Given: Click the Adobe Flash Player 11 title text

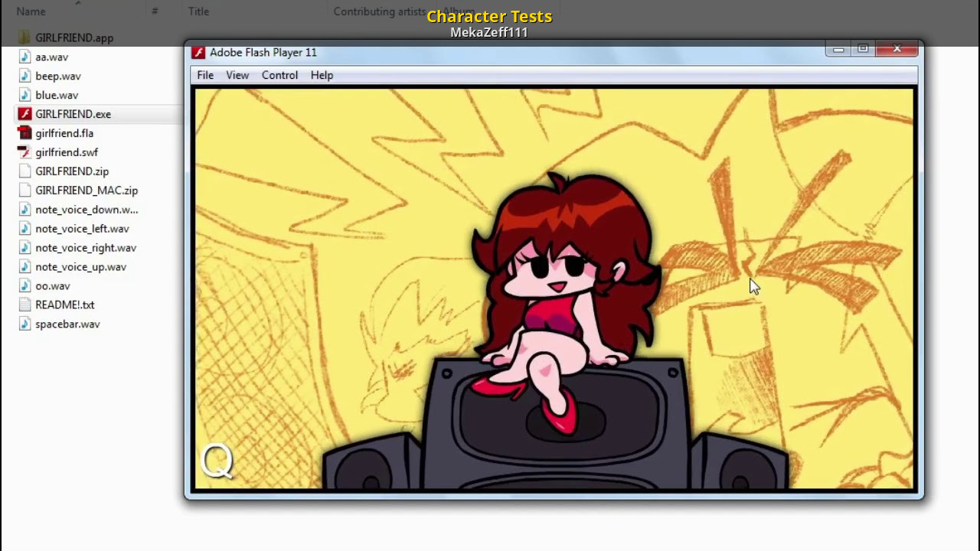Looking at the screenshot, I should pos(263,52).
